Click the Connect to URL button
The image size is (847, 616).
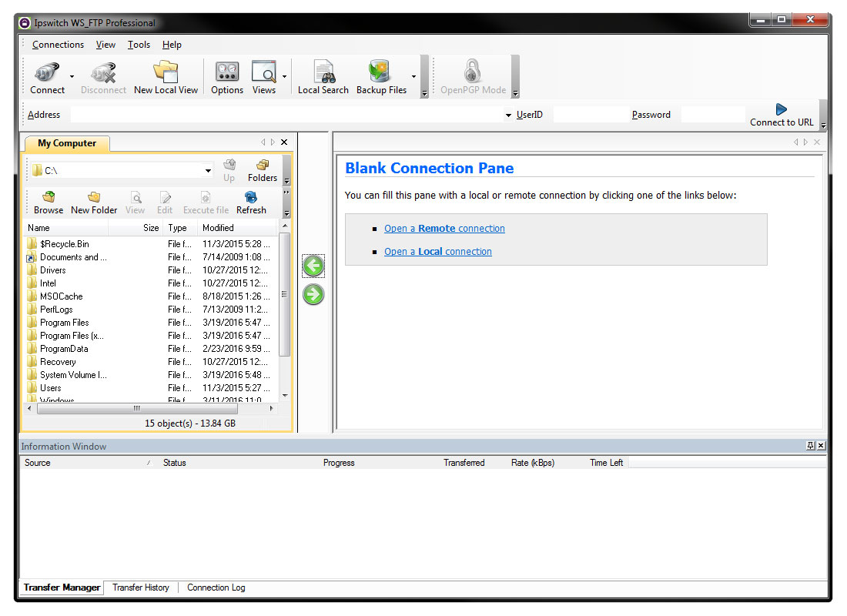(781, 115)
